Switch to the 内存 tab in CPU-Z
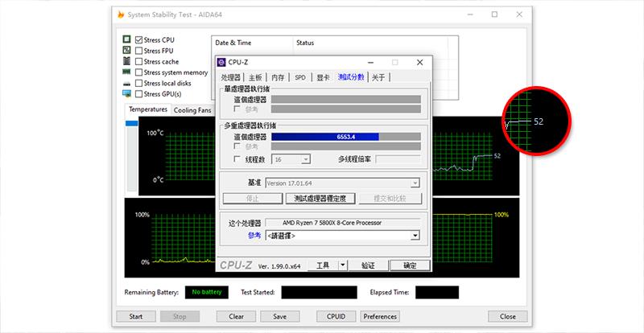 tap(278, 77)
